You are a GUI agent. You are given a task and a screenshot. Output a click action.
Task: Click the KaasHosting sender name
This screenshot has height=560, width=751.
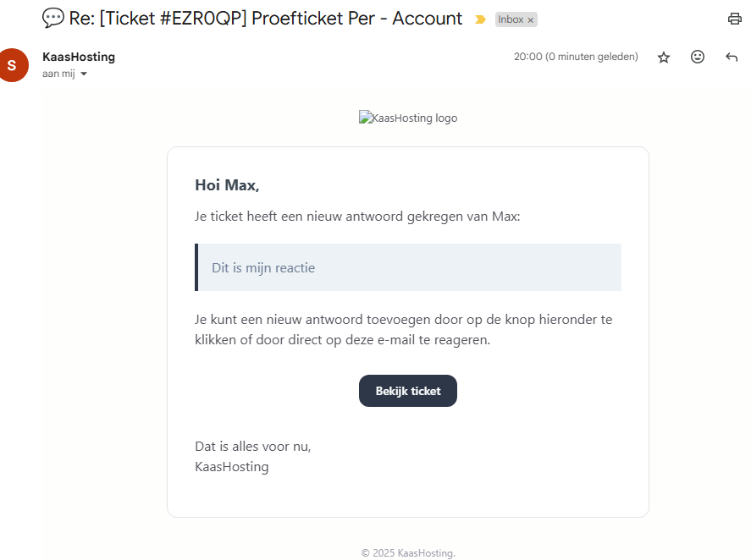(79, 57)
